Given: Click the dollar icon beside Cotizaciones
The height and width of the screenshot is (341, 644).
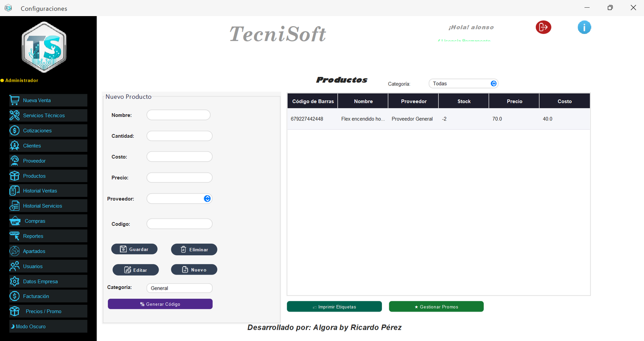Looking at the screenshot, I should (x=14, y=130).
